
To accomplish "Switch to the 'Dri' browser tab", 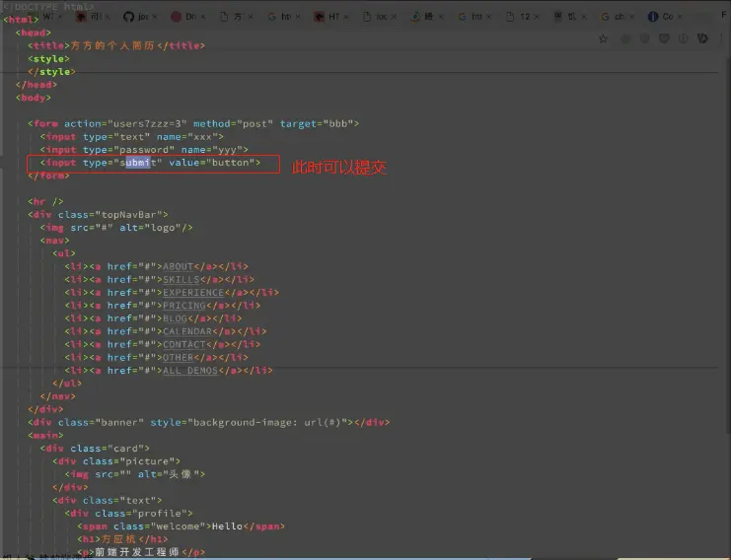I will click(186, 17).
